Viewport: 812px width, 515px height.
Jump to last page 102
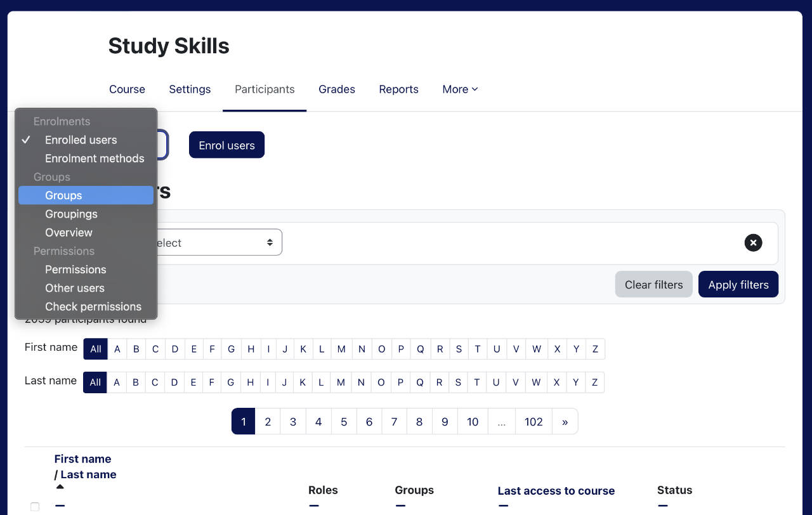tap(534, 422)
